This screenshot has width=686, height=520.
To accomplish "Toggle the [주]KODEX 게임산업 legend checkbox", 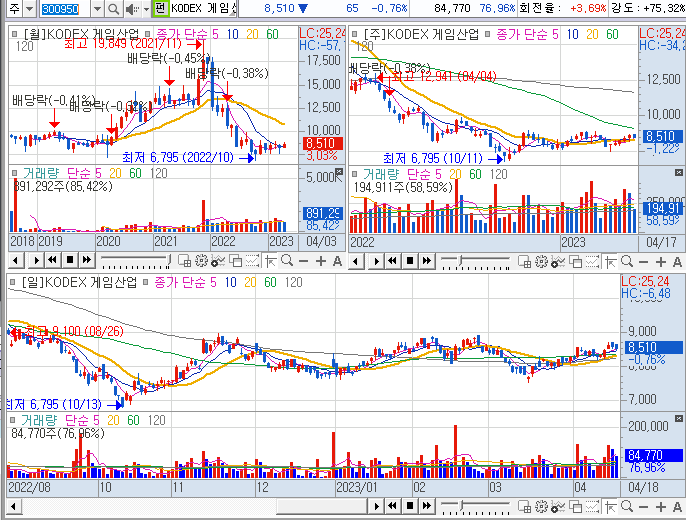I will pos(355,35).
